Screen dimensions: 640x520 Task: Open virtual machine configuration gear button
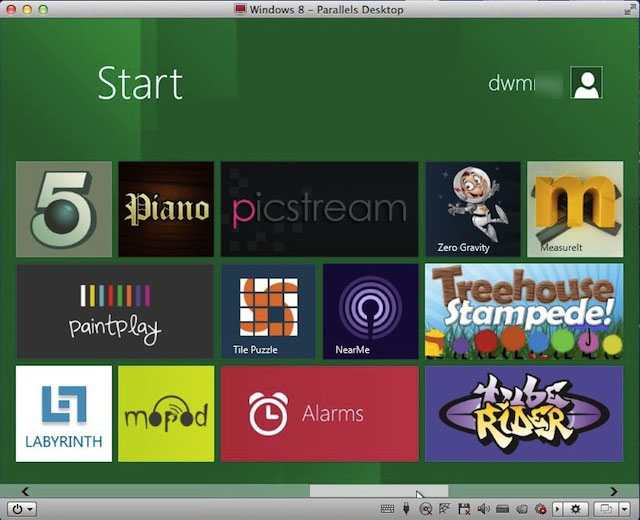576,509
